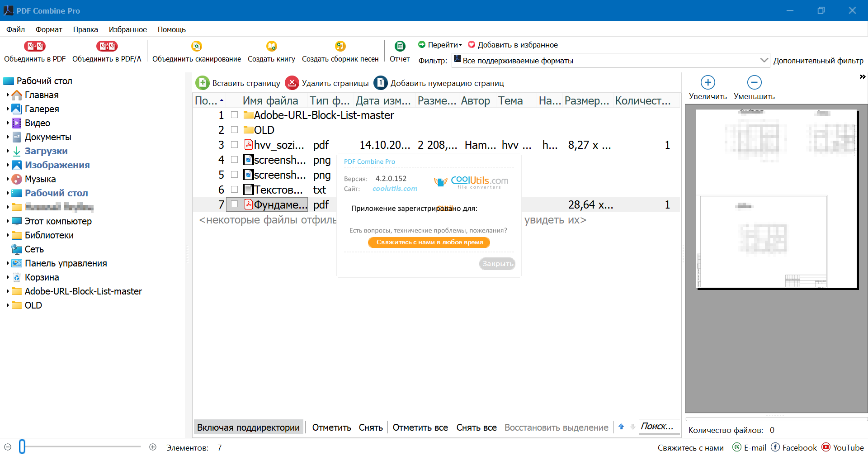Expand the Видео tree node
This screenshot has width=868, height=456.
pos(8,123)
